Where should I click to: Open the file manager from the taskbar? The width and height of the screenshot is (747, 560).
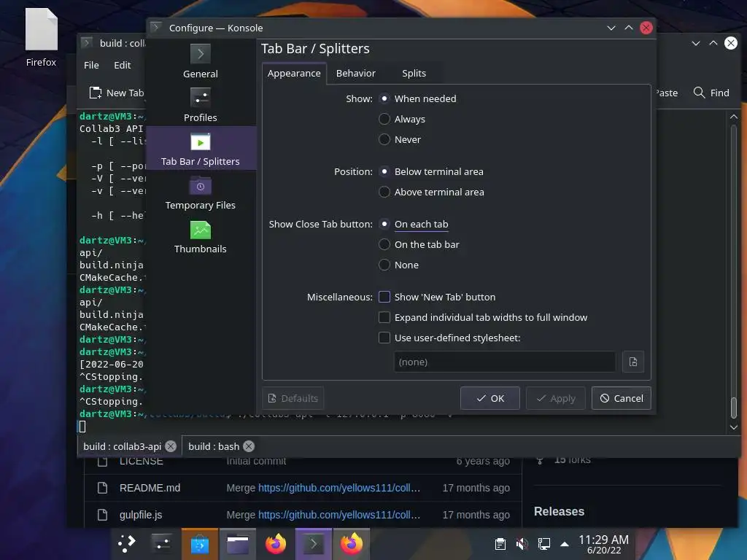point(237,543)
